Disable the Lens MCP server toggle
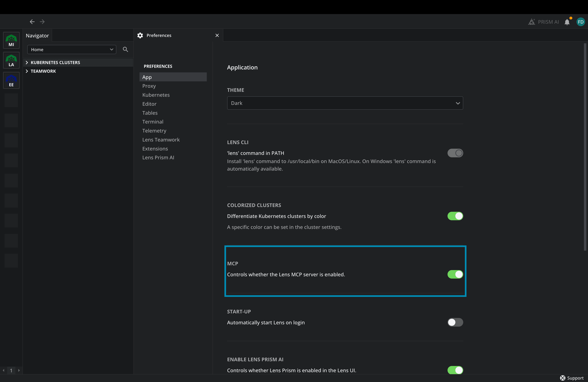 [455, 274]
